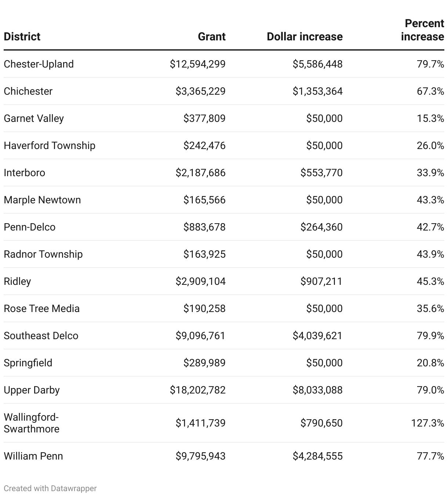Click the Marple Newtown district name

pyautogui.click(x=42, y=200)
